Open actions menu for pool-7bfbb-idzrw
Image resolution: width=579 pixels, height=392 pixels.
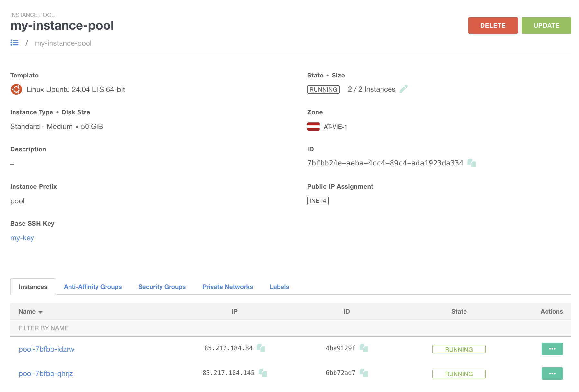[552, 349]
